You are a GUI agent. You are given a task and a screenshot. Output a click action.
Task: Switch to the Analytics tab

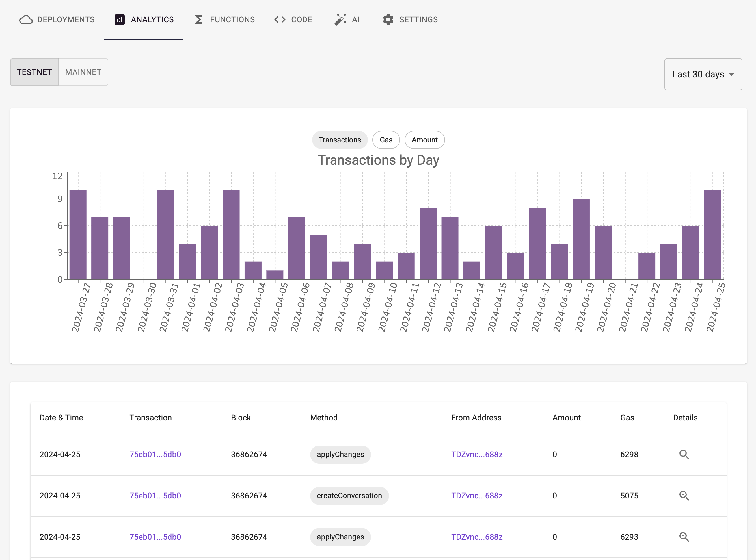pyautogui.click(x=143, y=20)
